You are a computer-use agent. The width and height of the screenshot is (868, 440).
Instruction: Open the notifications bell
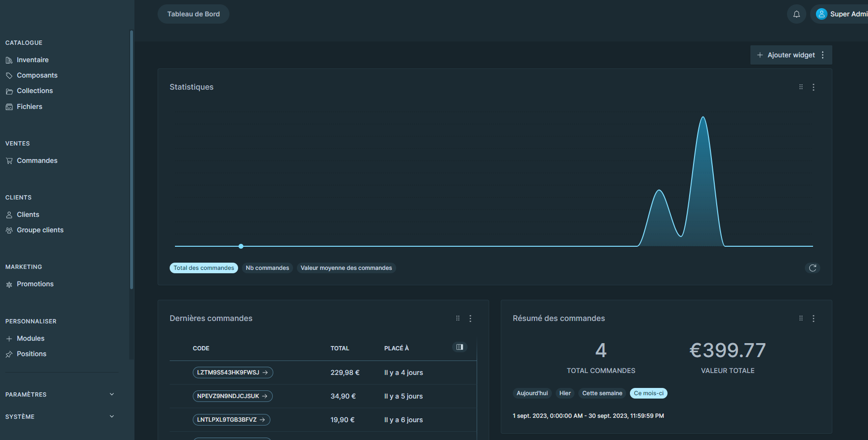coord(797,14)
